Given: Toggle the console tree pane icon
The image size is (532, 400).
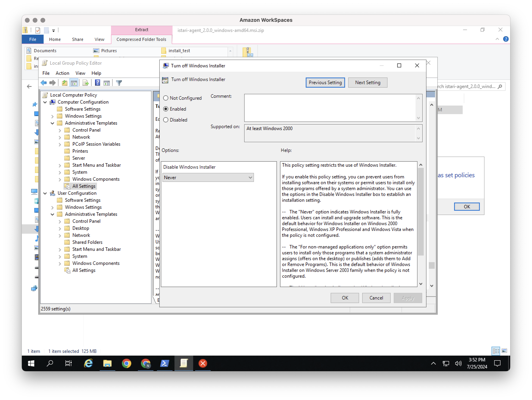Looking at the screenshot, I should coord(74,83).
